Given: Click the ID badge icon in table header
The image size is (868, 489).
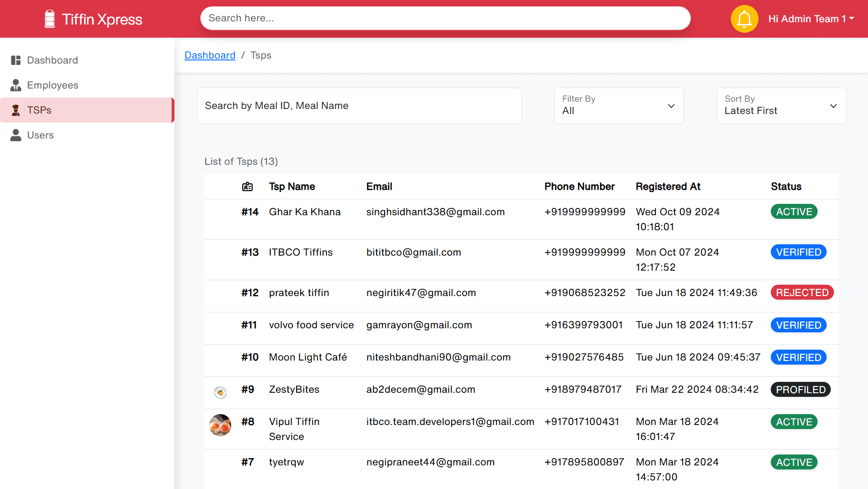Looking at the screenshot, I should [x=247, y=187].
